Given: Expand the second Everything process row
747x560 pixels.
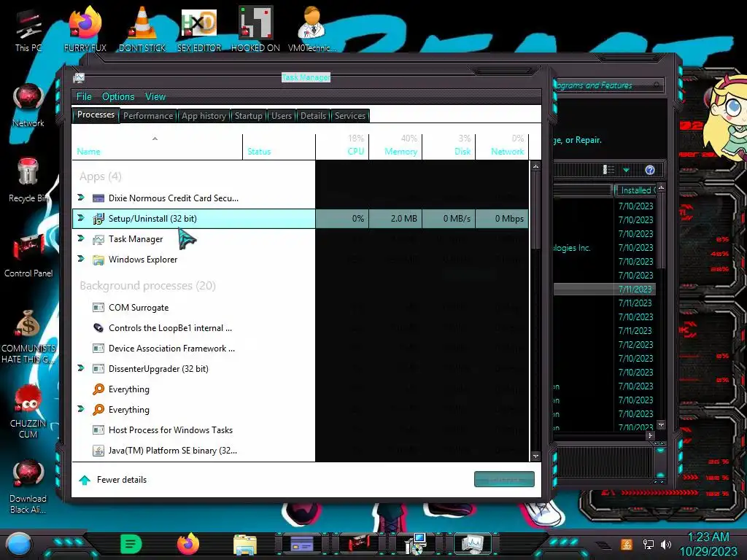Looking at the screenshot, I should tap(81, 409).
